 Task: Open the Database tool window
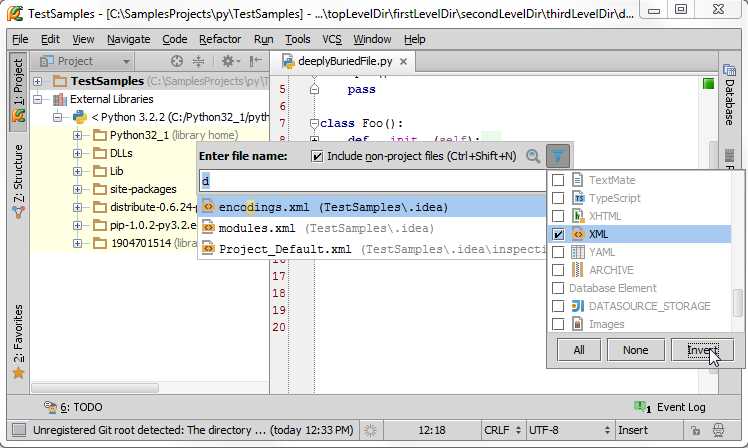[729, 95]
